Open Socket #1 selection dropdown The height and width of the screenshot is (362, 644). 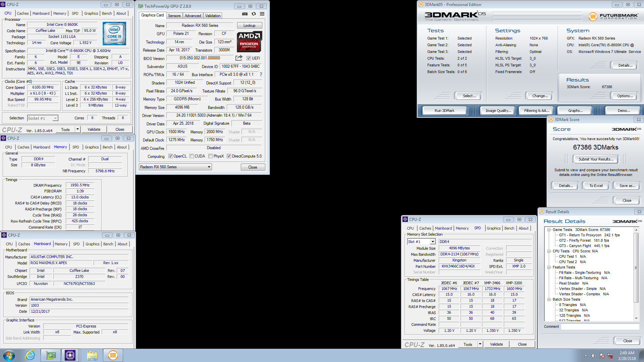click(x=43, y=118)
